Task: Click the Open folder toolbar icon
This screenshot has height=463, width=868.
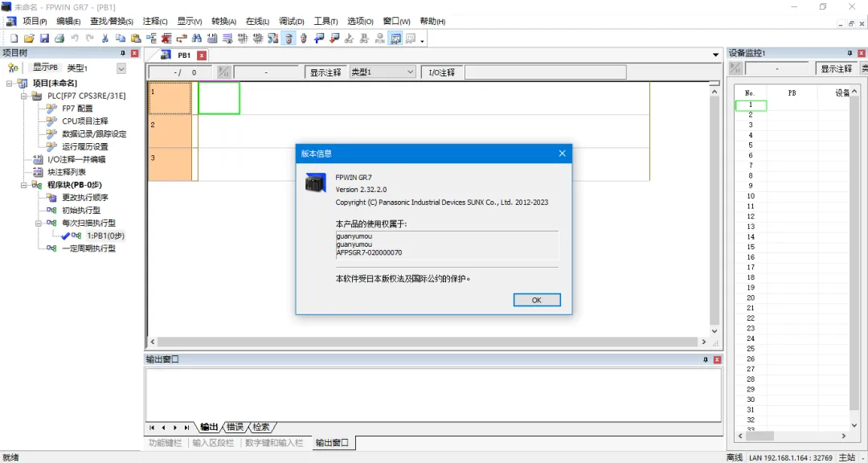Action: pos(30,39)
